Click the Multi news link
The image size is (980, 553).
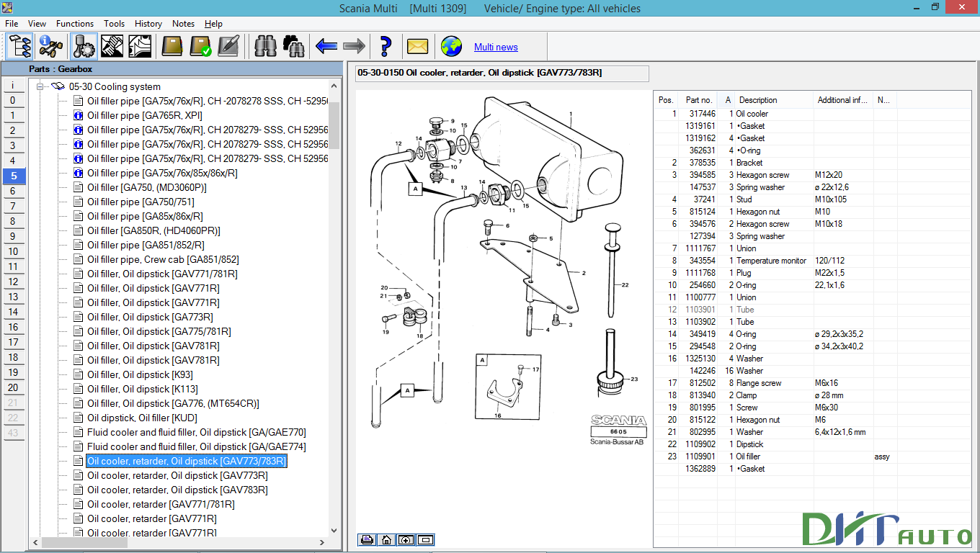tap(496, 46)
